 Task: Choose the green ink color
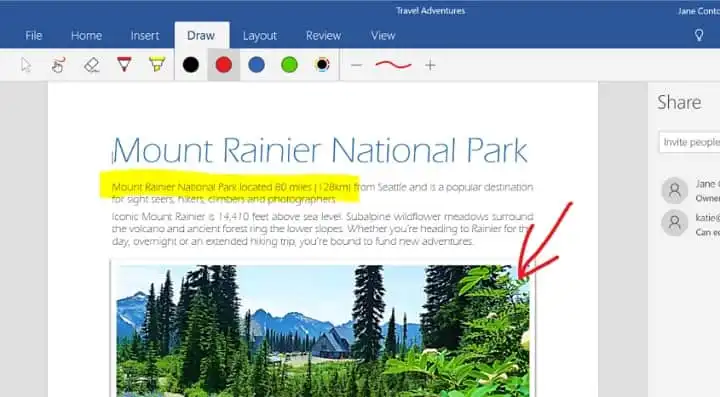click(x=289, y=65)
